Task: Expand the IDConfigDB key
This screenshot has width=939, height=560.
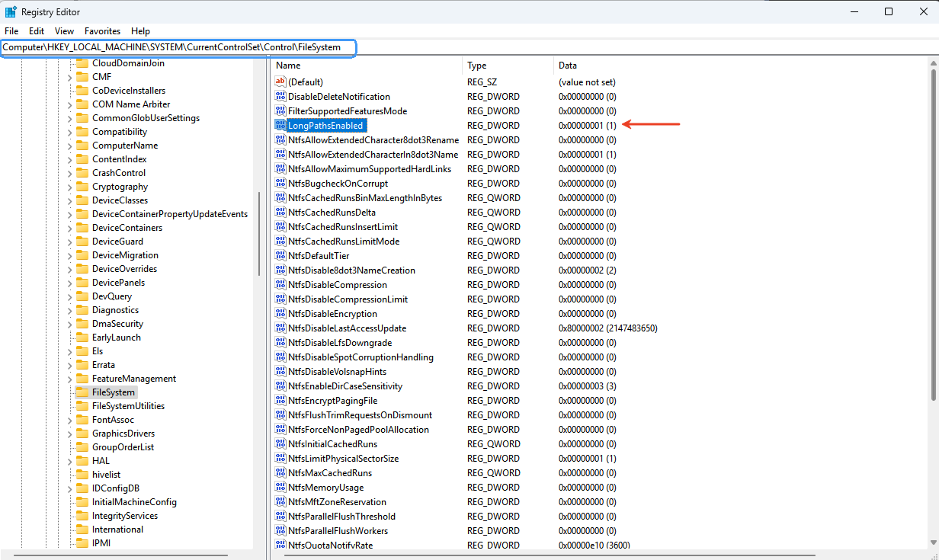Action: tap(69, 488)
